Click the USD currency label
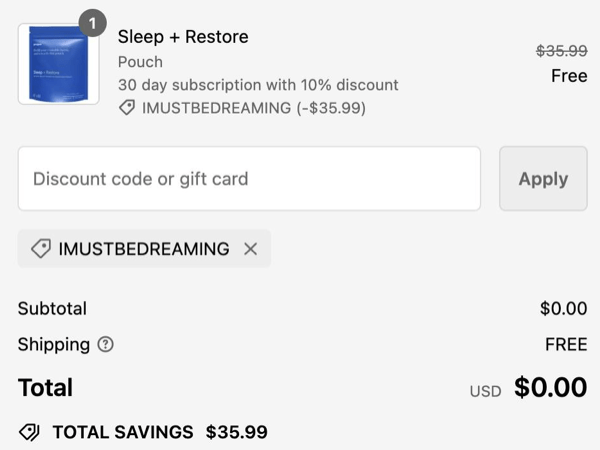This screenshot has width=600, height=450. [485, 391]
